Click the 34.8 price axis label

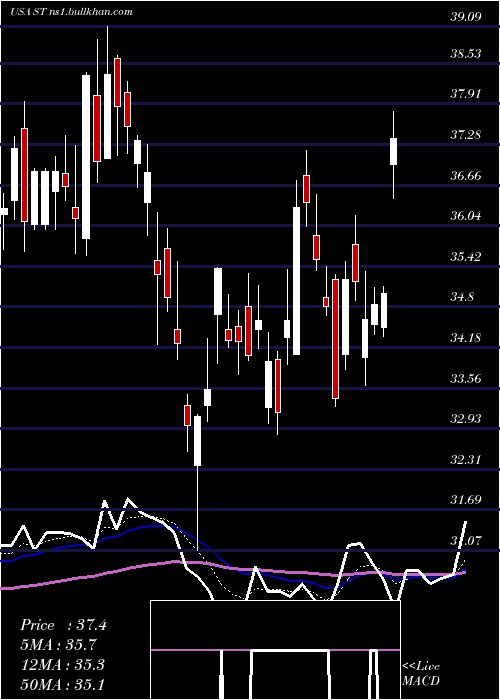[462, 297]
